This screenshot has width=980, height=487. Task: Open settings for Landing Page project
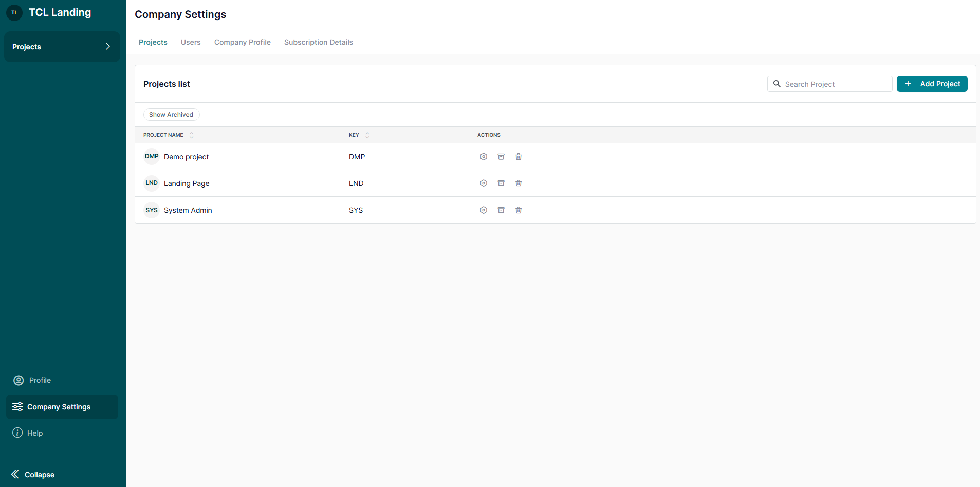(484, 183)
